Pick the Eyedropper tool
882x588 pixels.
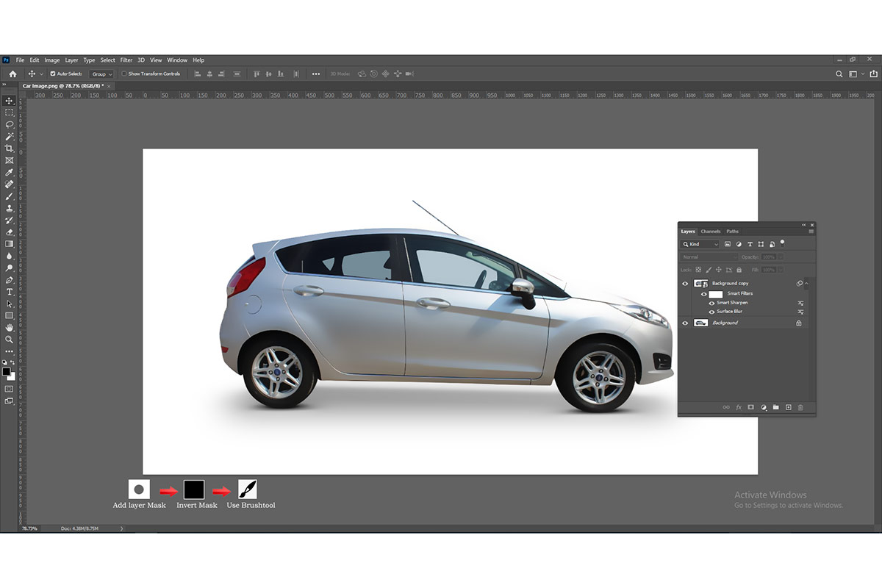click(x=10, y=172)
